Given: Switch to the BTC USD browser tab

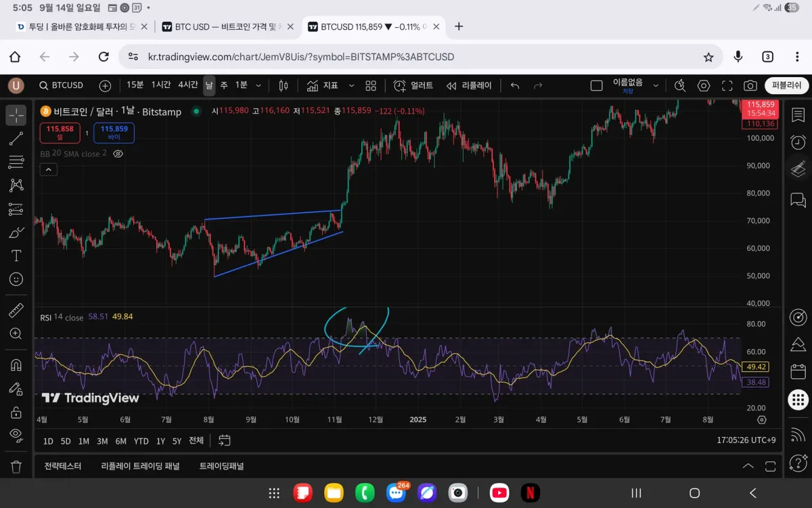Looking at the screenshot, I should tap(227, 26).
